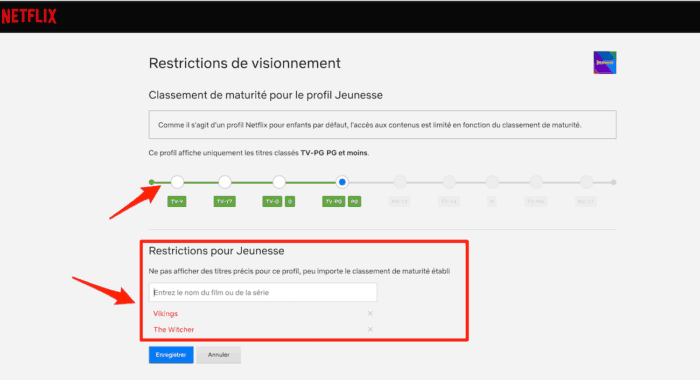700x380 pixels.
Task: Click the 'TV-PG PG et moins' text
Action: [334, 153]
